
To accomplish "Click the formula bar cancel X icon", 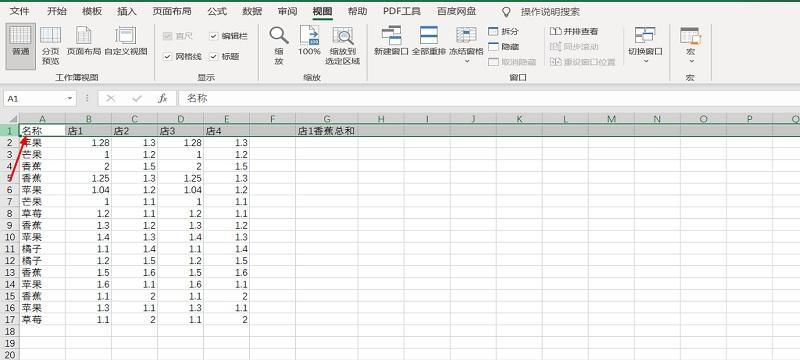I will pos(110,98).
